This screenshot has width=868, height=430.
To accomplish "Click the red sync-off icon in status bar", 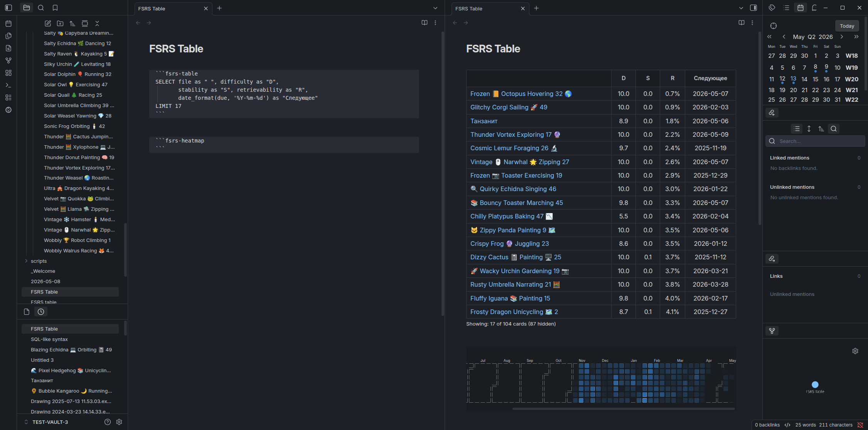I will pyautogui.click(x=860, y=425).
